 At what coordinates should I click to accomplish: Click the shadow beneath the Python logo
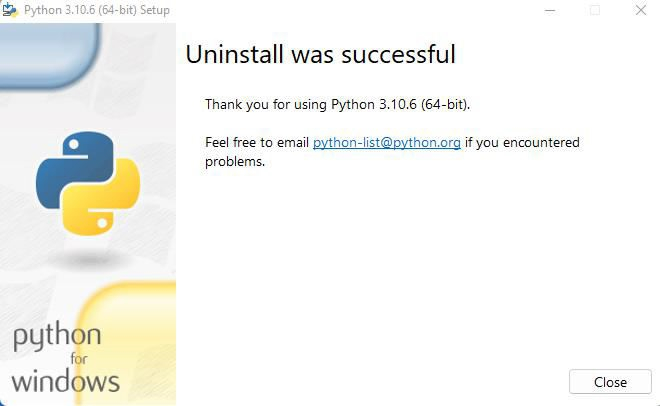pos(88,260)
